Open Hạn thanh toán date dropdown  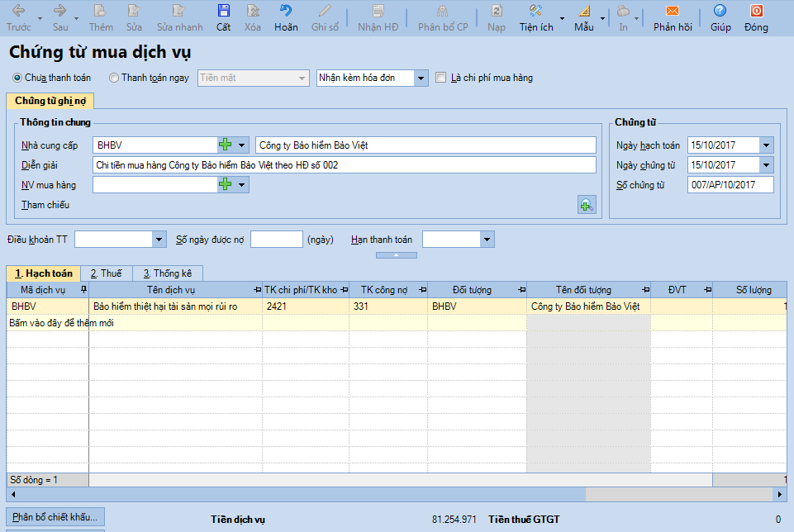487,239
